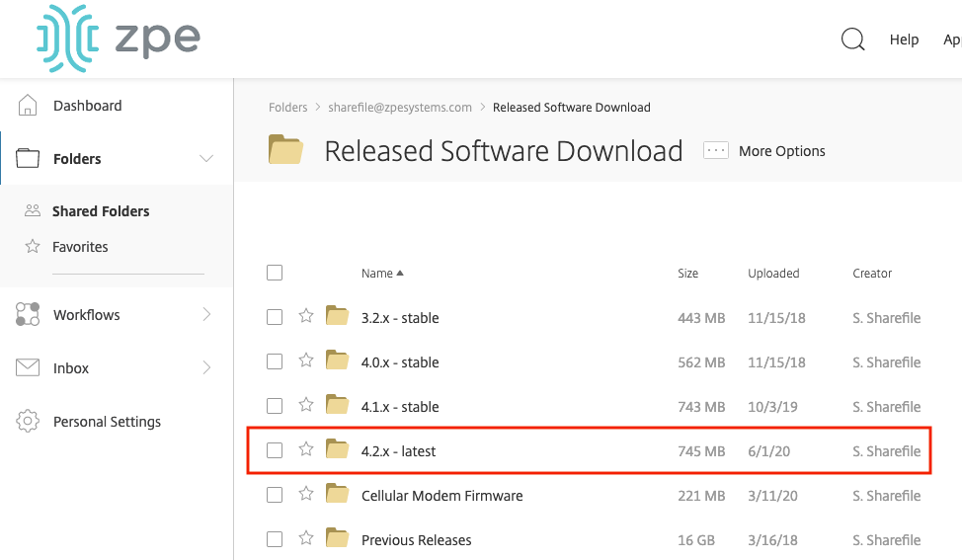Open the 3.2.x - stable folder
962x560 pixels.
[x=400, y=318]
